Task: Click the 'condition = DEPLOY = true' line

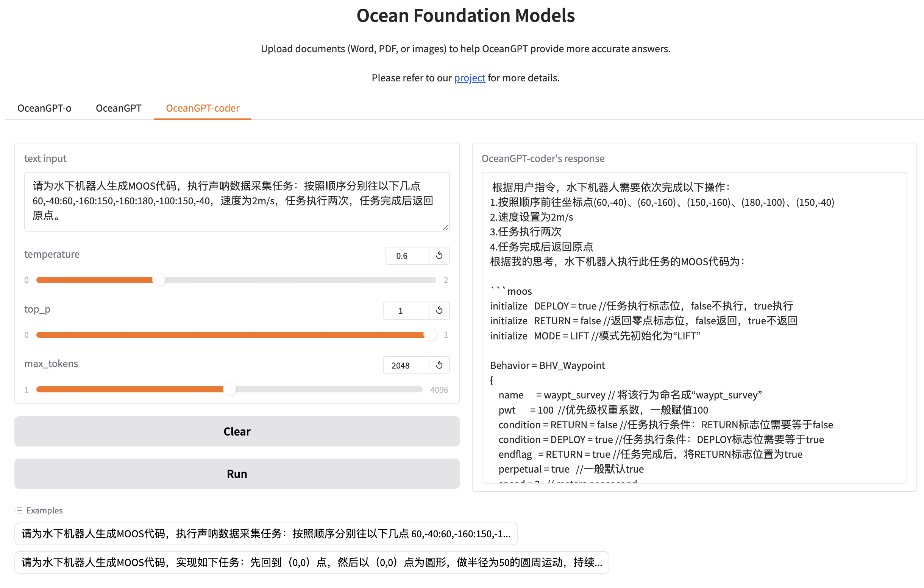Action: click(x=661, y=440)
